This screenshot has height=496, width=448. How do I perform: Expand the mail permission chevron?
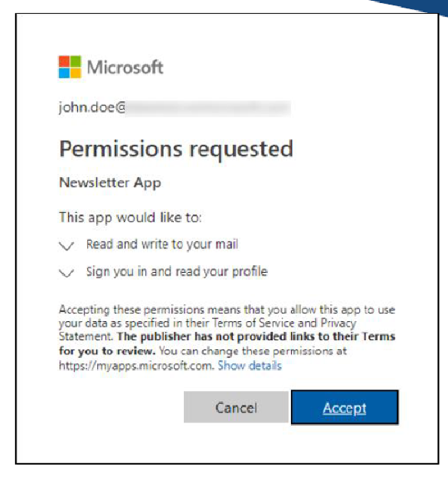click(x=67, y=245)
